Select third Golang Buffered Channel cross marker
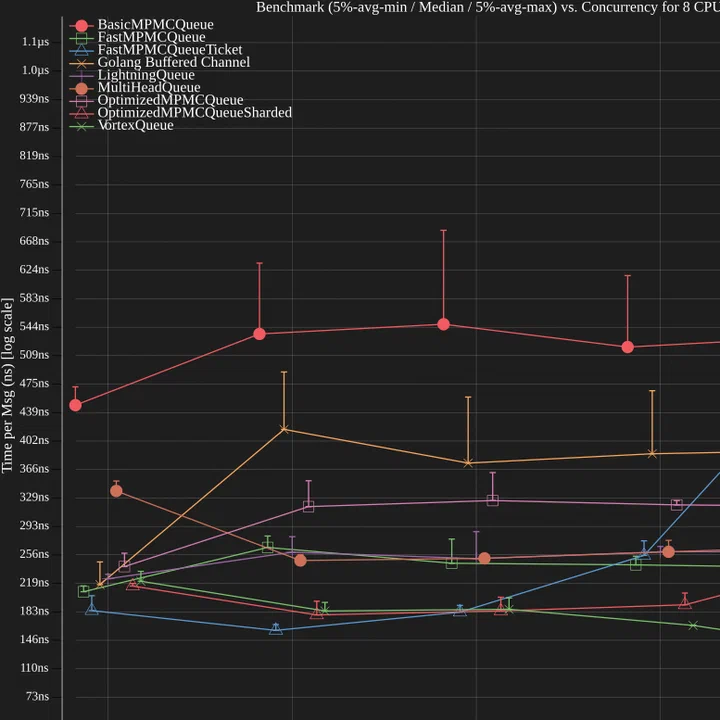This screenshot has height=720, width=720. [x=468, y=463]
